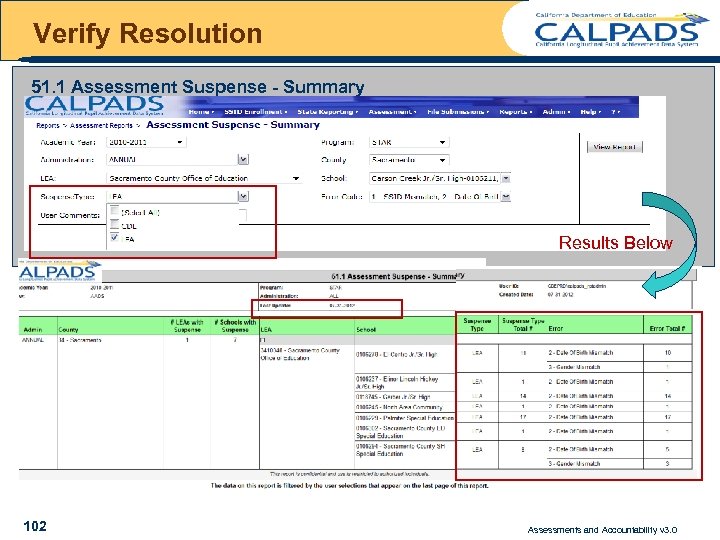Click the CALPADS logo in application header
Screen dimensions: 720x540
coord(94,107)
